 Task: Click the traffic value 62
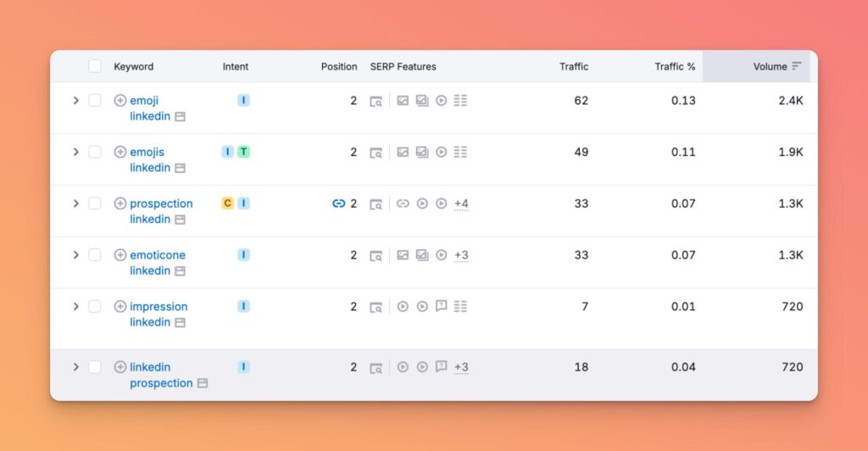tap(581, 100)
